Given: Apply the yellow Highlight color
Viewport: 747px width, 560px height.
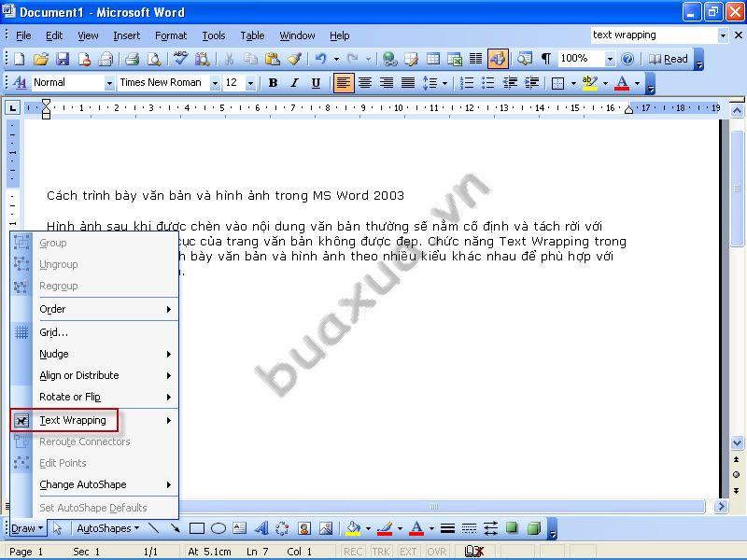Looking at the screenshot, I should click(590, 83).
